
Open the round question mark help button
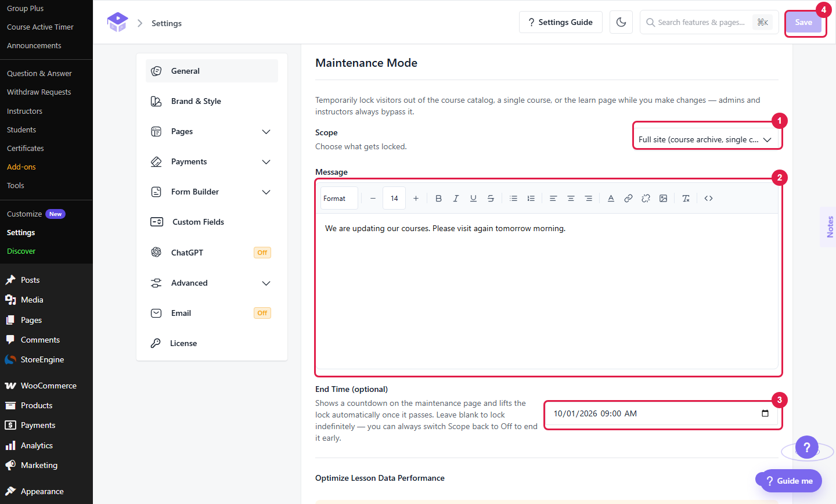(x=807, y=448)
